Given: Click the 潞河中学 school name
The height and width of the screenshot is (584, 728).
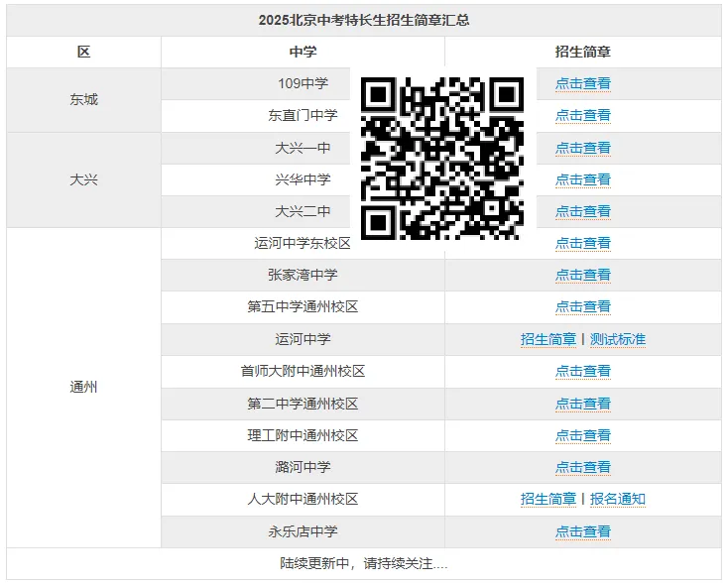Looking at the screenshot, I should [x=303, y=467].
